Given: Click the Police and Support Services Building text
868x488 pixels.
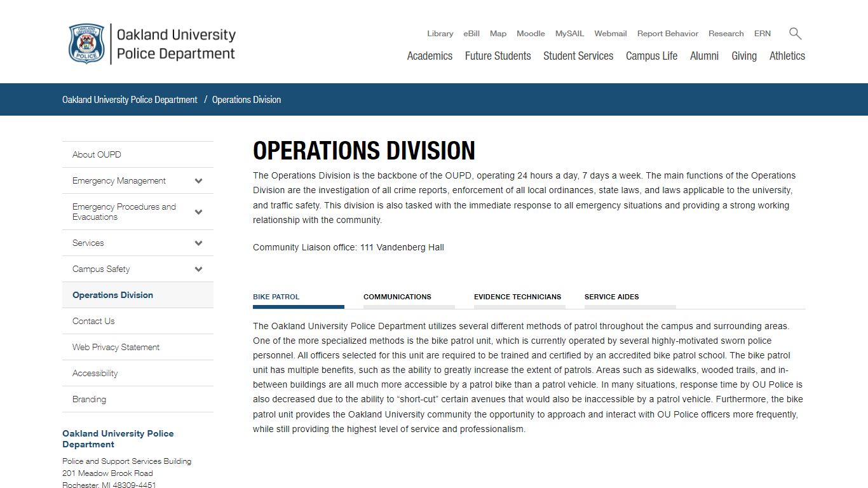Looking at the screenshot, I should pyautogui.click(x=126, y=461).
